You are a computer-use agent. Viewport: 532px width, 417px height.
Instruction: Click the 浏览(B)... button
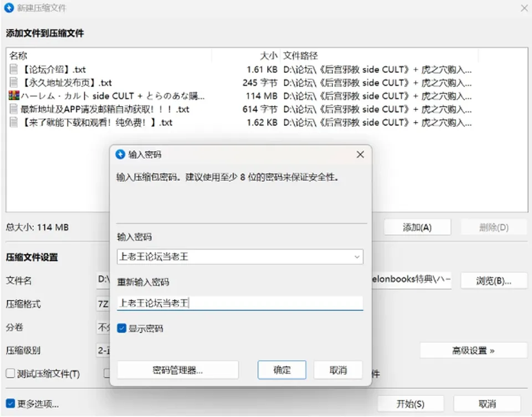[494, 281]
